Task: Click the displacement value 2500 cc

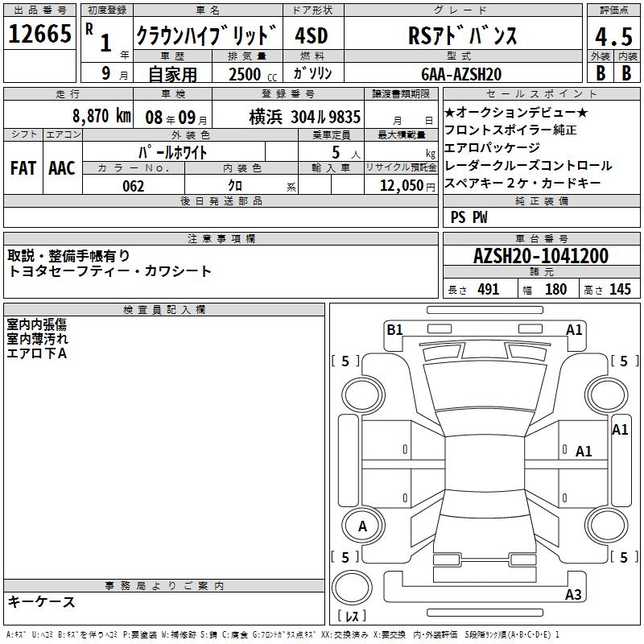Action: [253, 74]
